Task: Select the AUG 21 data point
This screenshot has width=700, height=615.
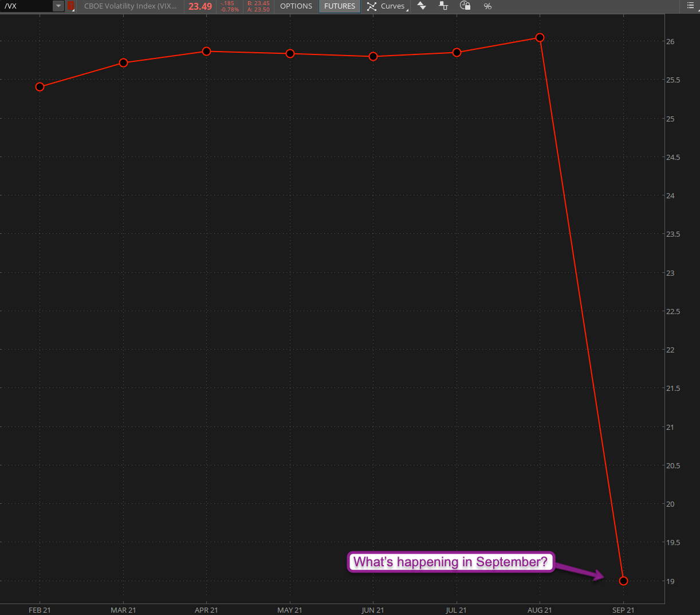Action: tap(540, 38)
